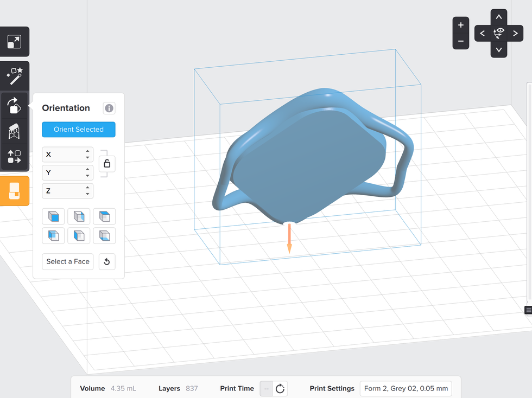Open the One-Click Print magic wand tool
532x398 pixels.
[15, 75]
